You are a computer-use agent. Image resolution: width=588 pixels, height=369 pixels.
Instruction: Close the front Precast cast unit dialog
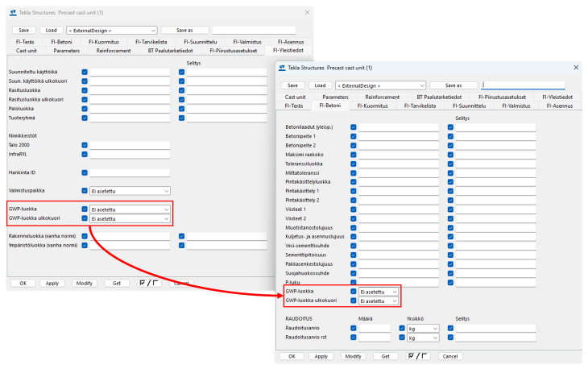[x=576, y=68]
